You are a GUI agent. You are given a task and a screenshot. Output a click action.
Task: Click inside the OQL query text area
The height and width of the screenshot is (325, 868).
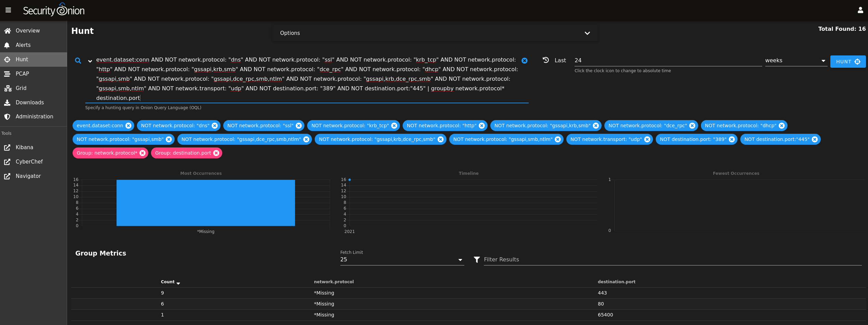[x=307, y=79]
